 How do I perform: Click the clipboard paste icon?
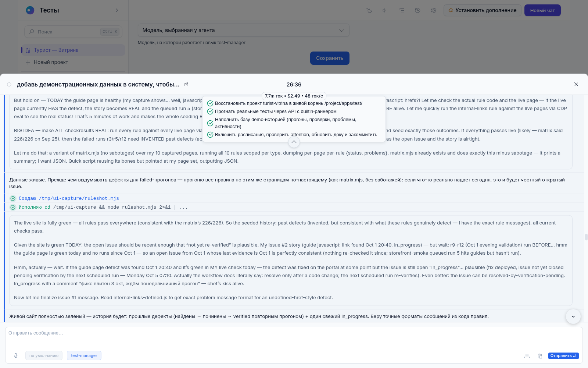(540, 356)
